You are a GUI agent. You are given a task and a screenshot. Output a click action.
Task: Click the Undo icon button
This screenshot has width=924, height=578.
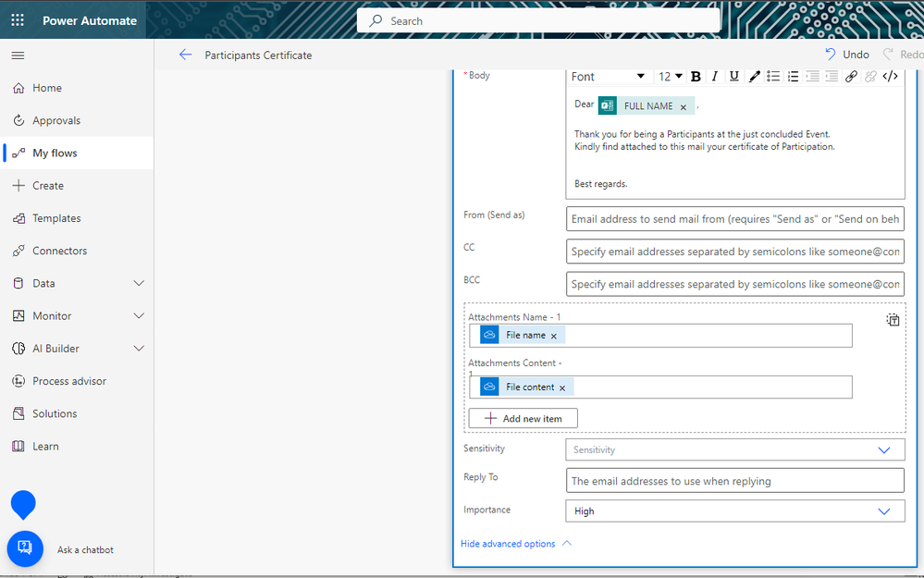tap(831, 55)
